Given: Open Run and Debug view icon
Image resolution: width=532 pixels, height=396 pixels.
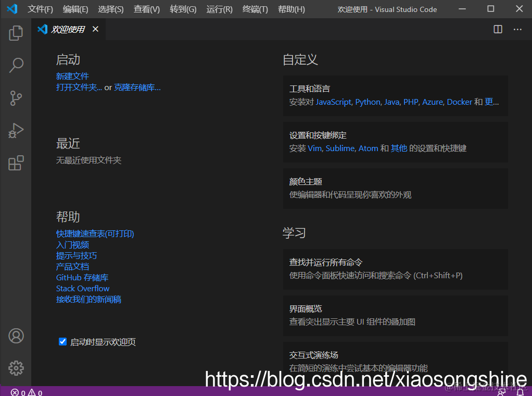Looking at the screenshot, I should pos(16,131).
